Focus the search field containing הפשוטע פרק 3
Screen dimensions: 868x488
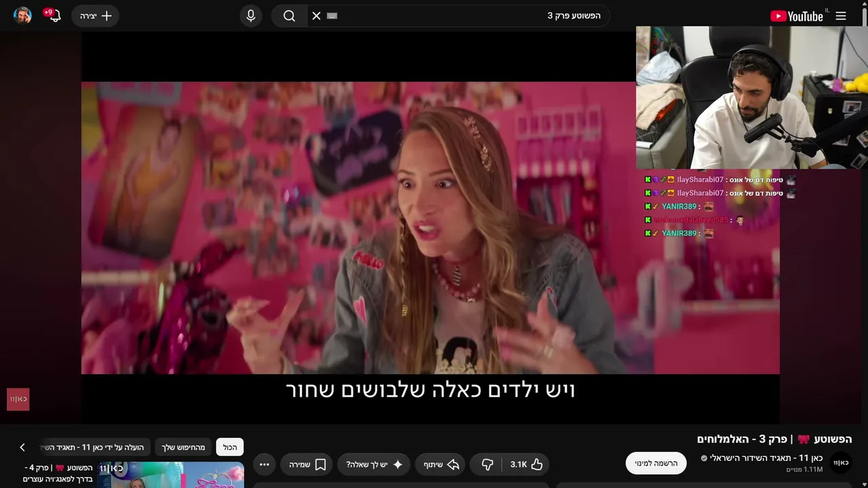click(458, 16)
